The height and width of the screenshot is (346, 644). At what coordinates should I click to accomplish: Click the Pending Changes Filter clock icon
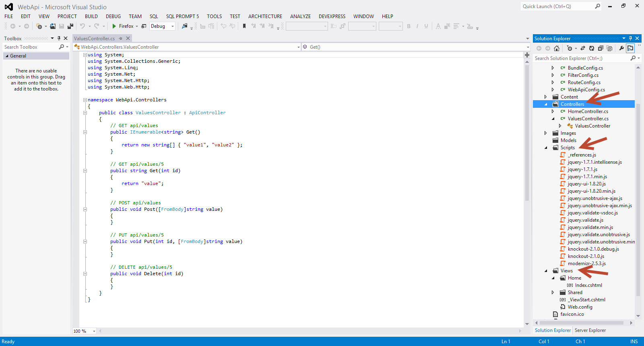pyautogui.click(x=570, y=48)
